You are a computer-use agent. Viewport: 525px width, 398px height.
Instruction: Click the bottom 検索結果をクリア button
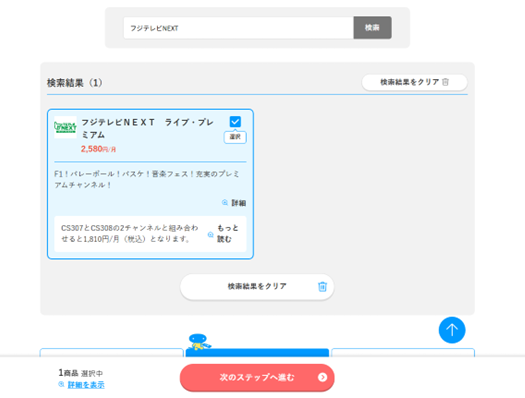click(x=257, y=287)
